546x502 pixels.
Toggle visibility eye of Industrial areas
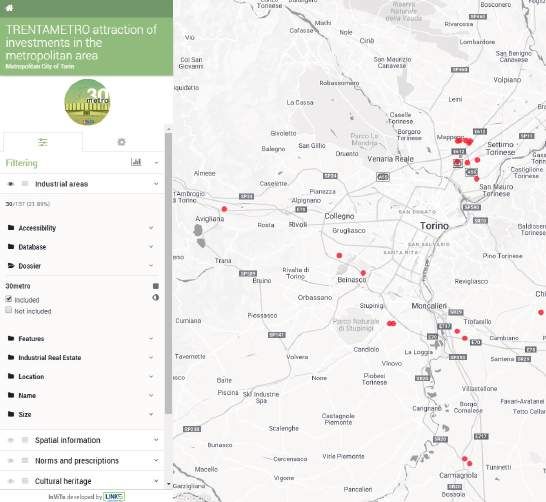pyautogui.click(x=11, y=184)
